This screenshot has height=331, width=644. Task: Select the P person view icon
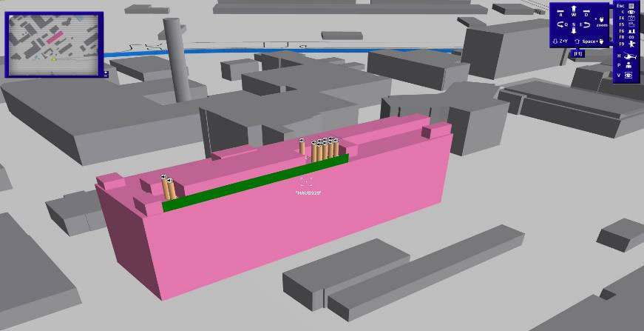pyautogui.click(x=629, y=65)
